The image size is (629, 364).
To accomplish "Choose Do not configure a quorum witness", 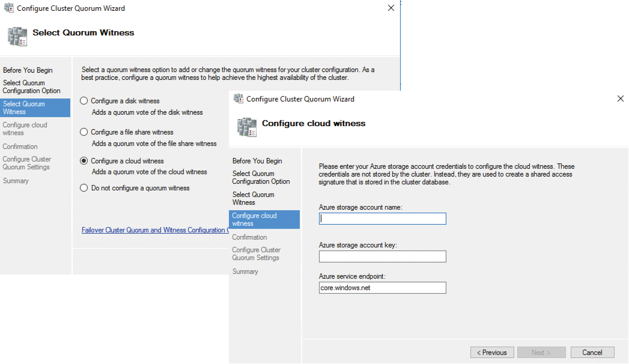I will (84, 188).
